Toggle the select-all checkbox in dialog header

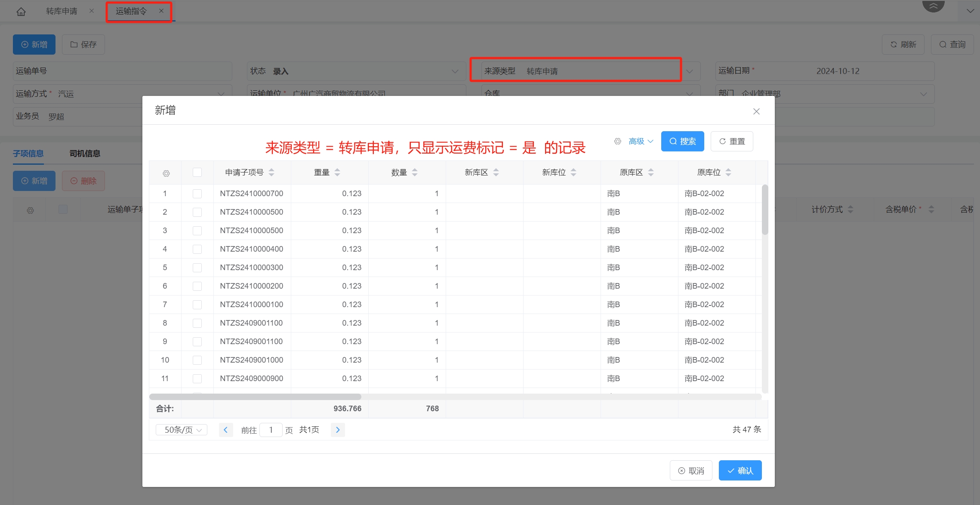click(x=197, y=172)
